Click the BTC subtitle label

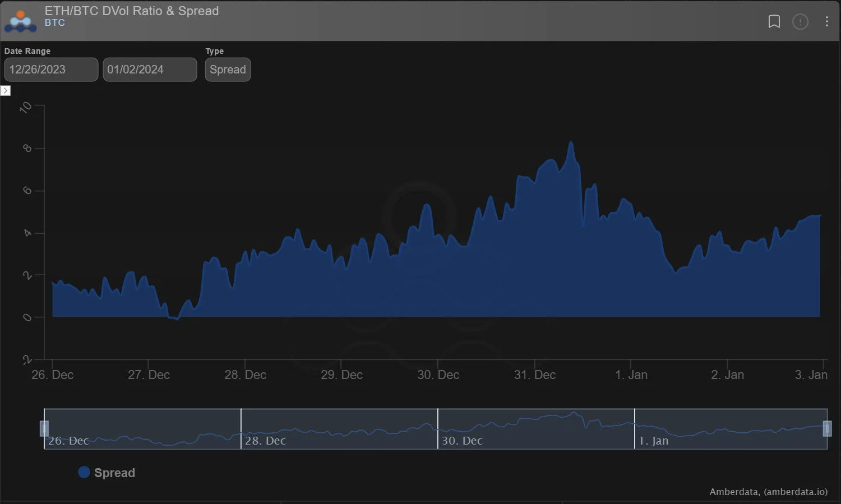point(55,22)
